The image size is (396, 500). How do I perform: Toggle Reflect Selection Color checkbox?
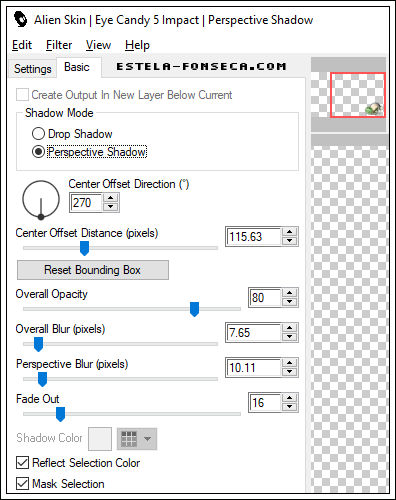click(x=22, y=463)
